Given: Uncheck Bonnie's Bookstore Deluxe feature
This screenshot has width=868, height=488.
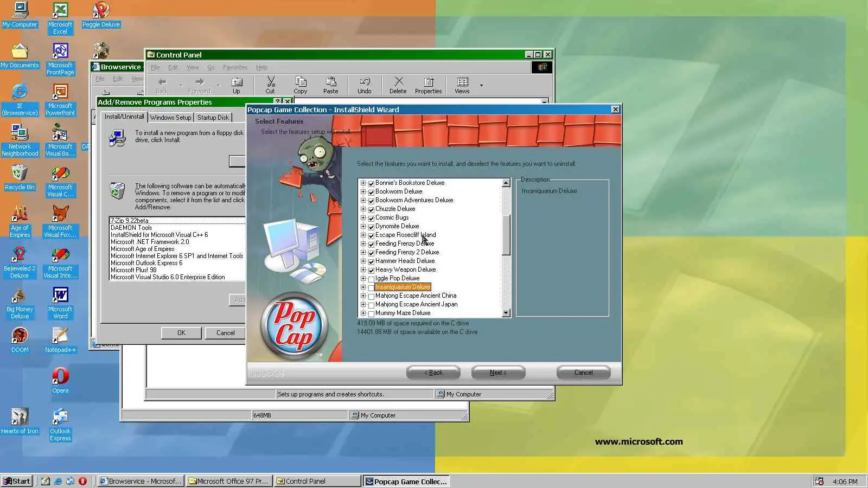Looking at the screenshot, I should point(372,183).
